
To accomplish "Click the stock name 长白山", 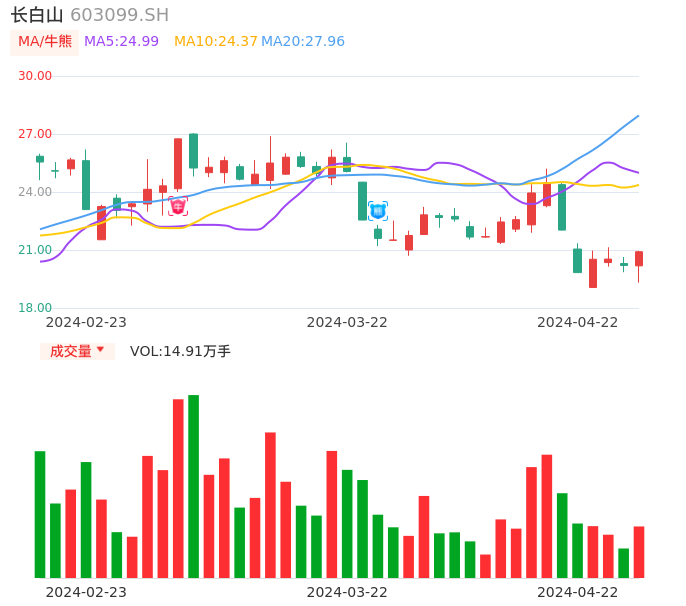I will tap(37, 15).
